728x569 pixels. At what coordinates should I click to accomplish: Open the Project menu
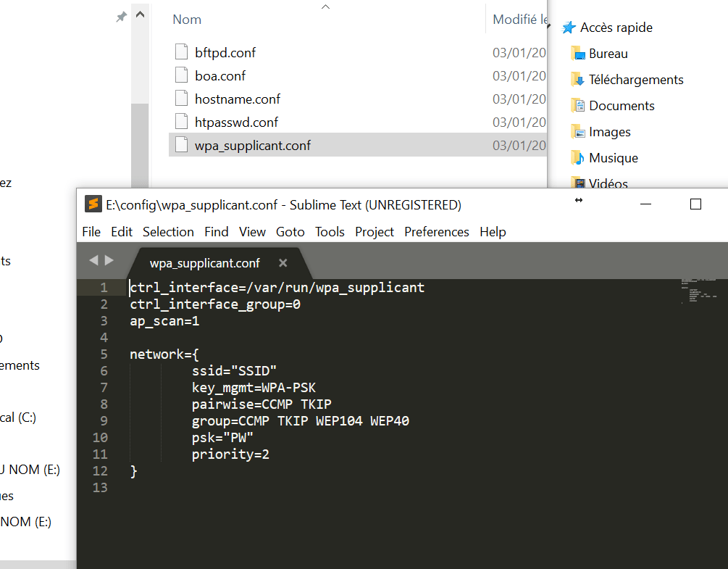click(x=375, y=232)
